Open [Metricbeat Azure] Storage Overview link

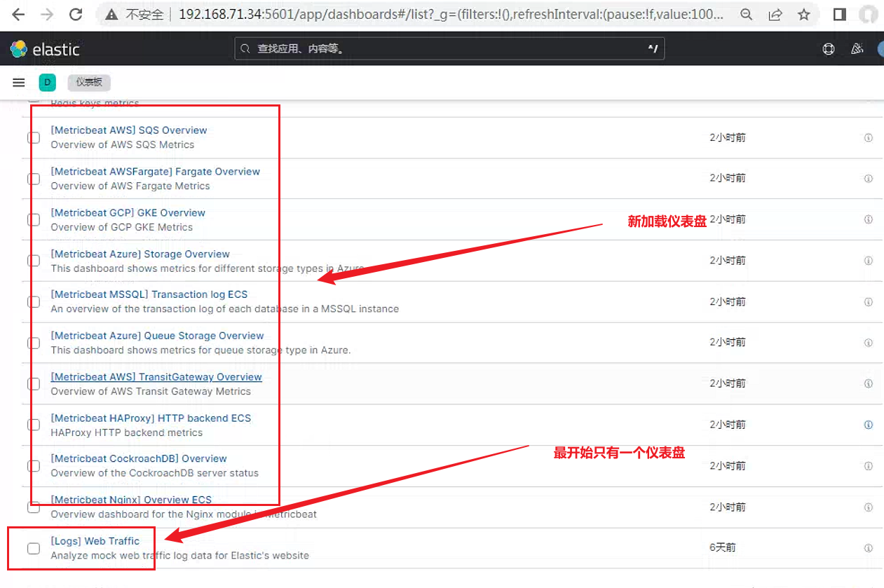pyautogui.click(x=140, y=254)
